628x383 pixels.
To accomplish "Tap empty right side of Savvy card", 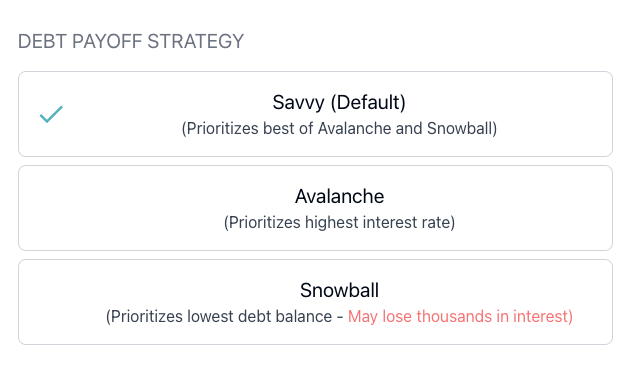I will [557, 114].
